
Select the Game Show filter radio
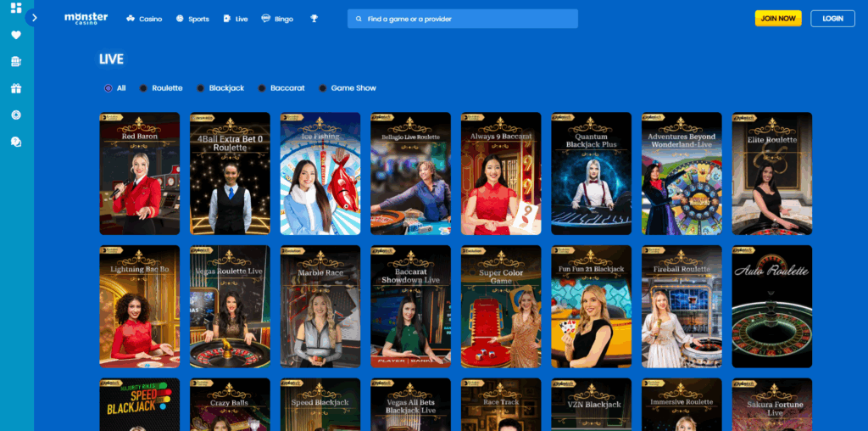[x=323, y=88]
